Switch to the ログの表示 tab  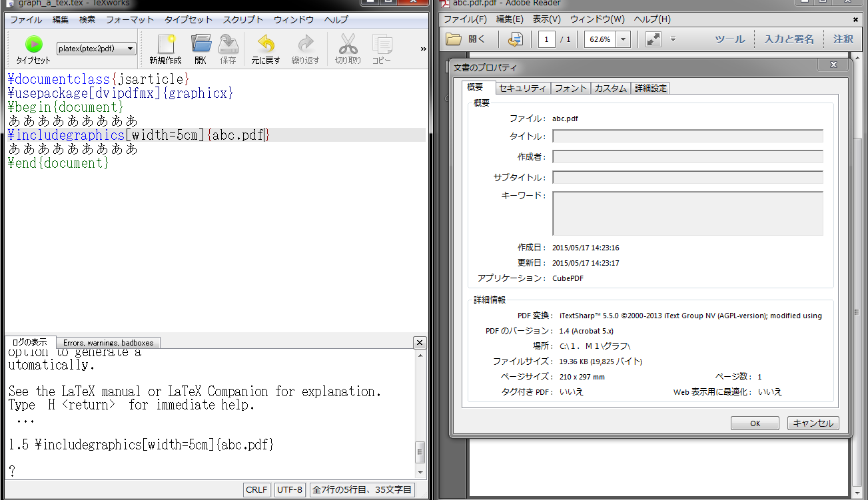(x=30, y=342)
